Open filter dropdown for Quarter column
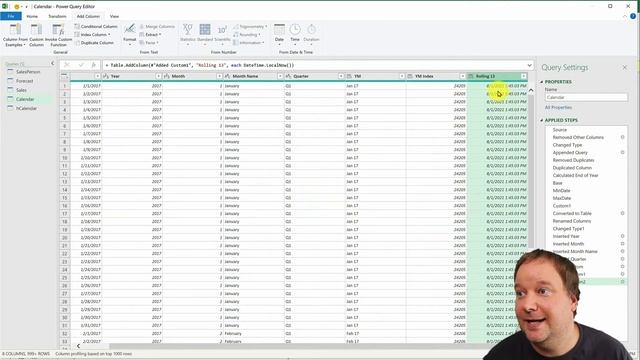Viewport: 640px width, 360px height. [x=341, y=76]
